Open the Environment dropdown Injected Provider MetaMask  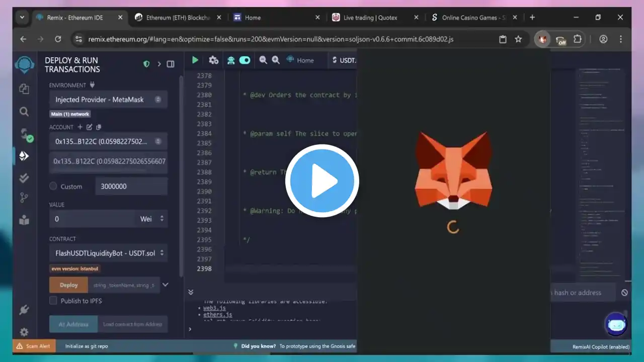coord(108,100)
